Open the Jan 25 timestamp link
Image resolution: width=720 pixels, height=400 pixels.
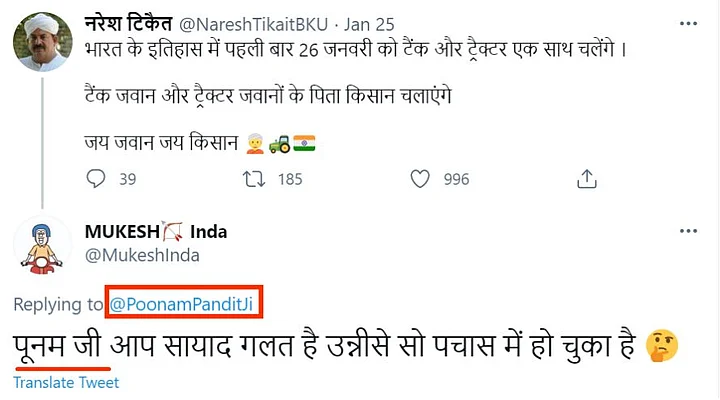(x=371, y=20)
